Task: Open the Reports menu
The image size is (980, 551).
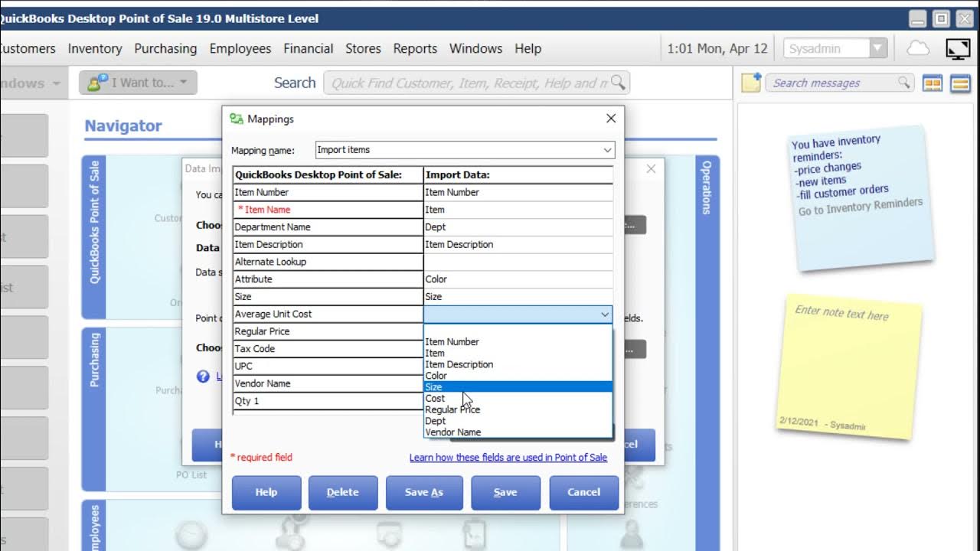Action: point(415,48)
